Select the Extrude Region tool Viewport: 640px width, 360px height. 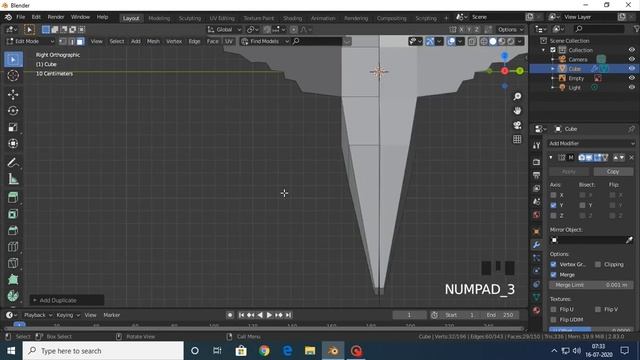click(x=13, y=198)
